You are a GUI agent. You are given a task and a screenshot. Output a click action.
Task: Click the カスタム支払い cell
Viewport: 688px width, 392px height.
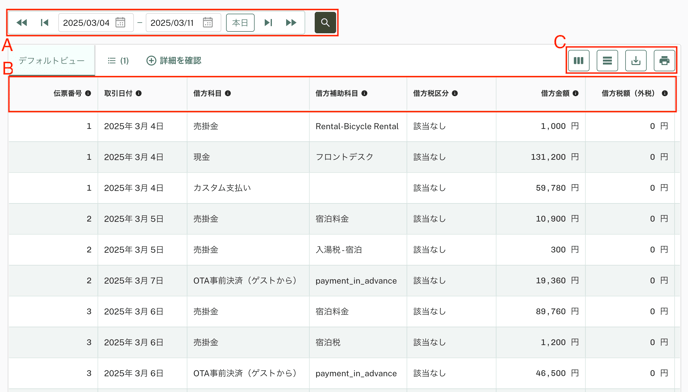click(x=248, y=188)
